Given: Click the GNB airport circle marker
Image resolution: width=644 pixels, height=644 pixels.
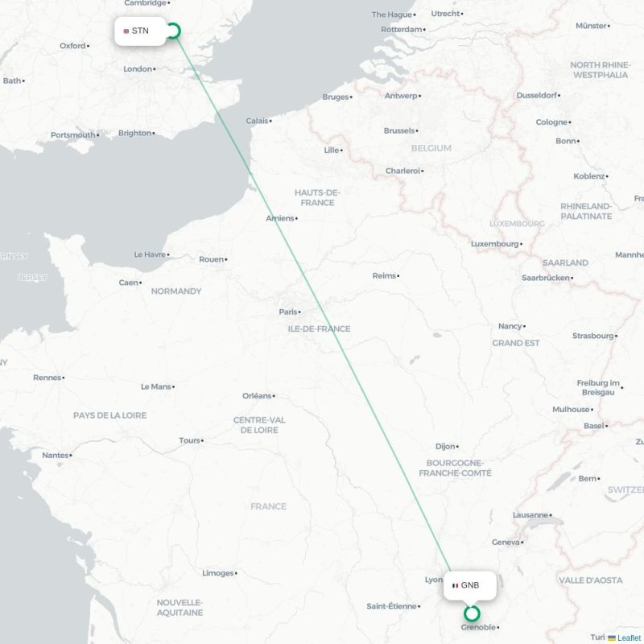Looking at the screenshot, I should pos(472,613).
